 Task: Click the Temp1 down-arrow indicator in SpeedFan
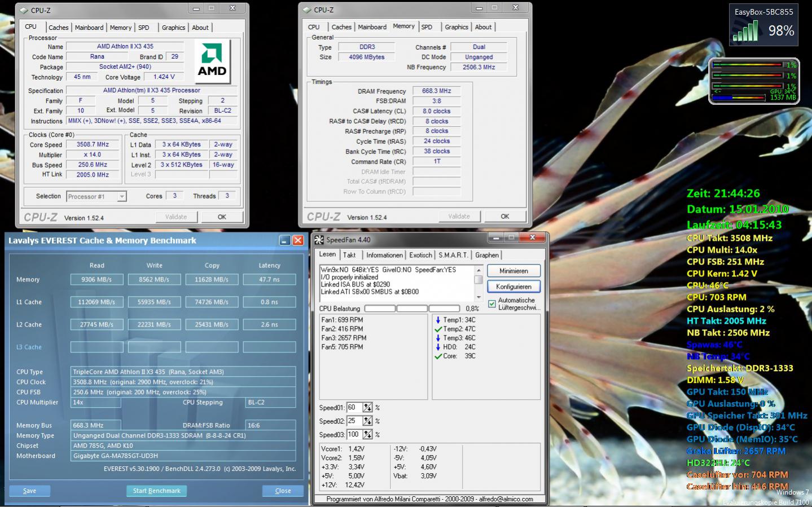(x=438, y=320)
